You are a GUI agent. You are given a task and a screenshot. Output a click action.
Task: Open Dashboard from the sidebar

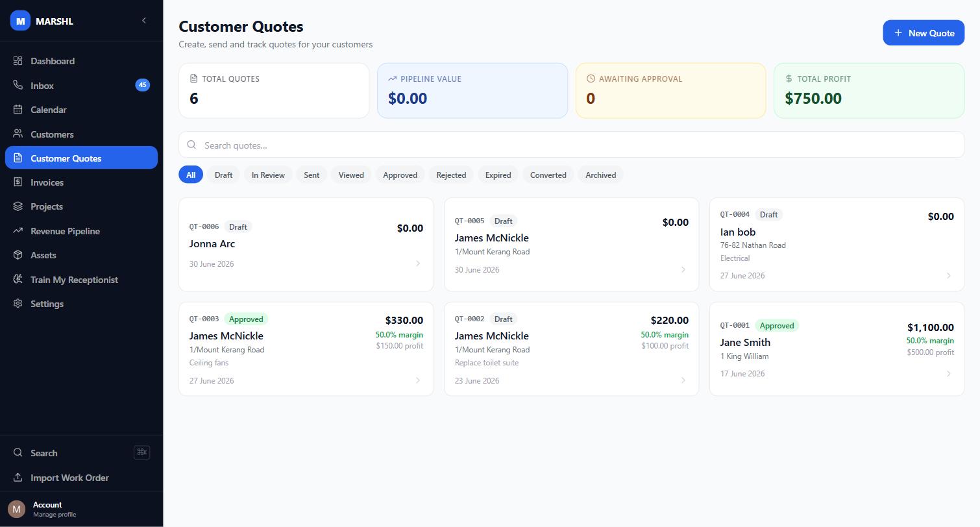point(81,61)
